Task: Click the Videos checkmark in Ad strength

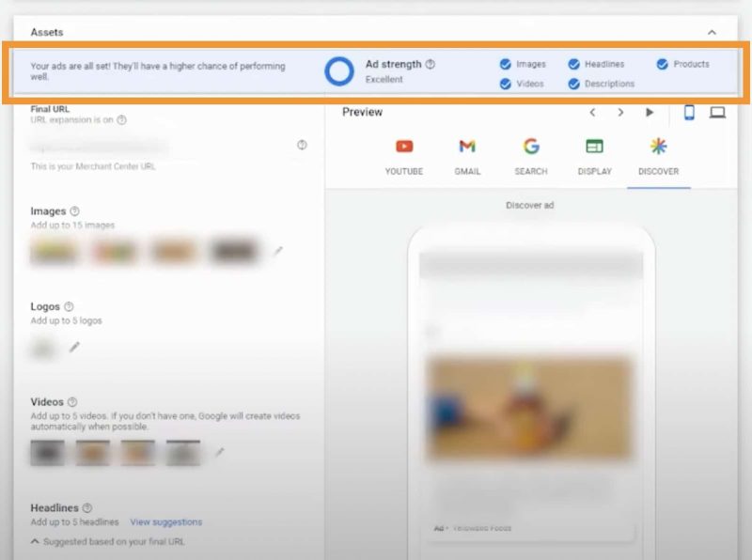Action: pos(506,84)
